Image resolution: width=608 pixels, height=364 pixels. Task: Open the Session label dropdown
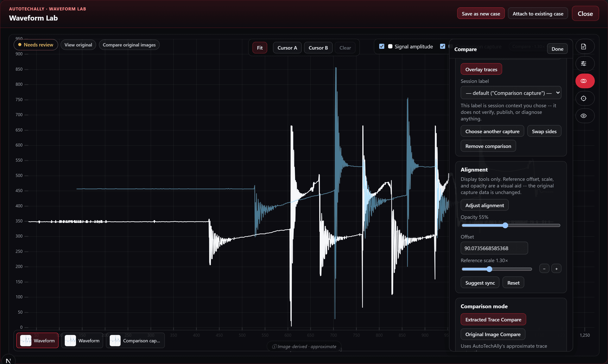tap(511, 93)
